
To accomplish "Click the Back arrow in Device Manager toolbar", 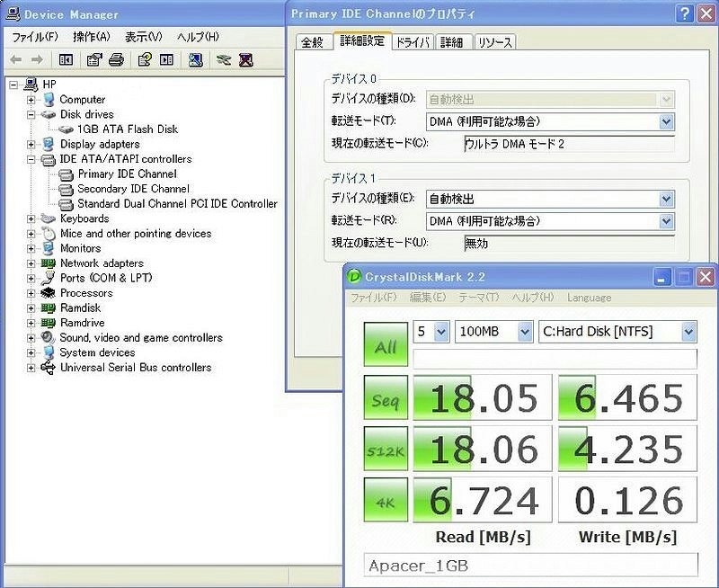I will 16,59.
